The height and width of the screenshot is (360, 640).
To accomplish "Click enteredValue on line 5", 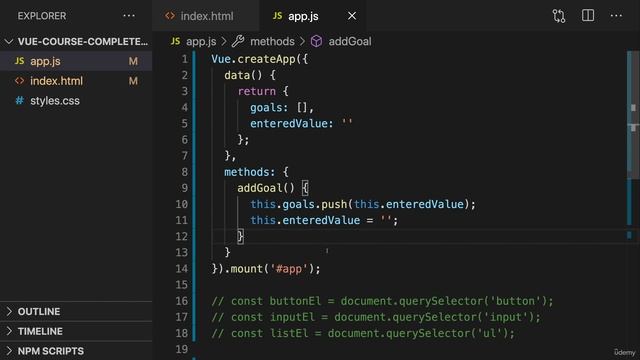I will 289,124.
